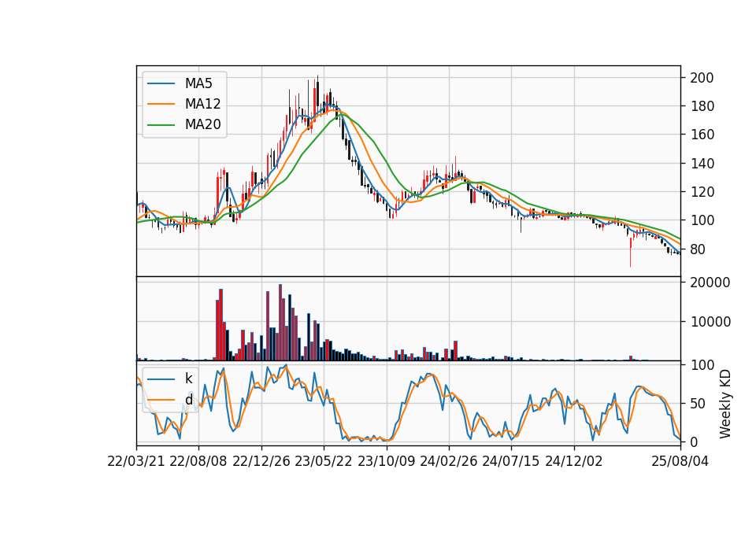This screenshot has width=756, height=543.
Task: Click the Weekly KD axis label
Action: (x=725, y=404)
